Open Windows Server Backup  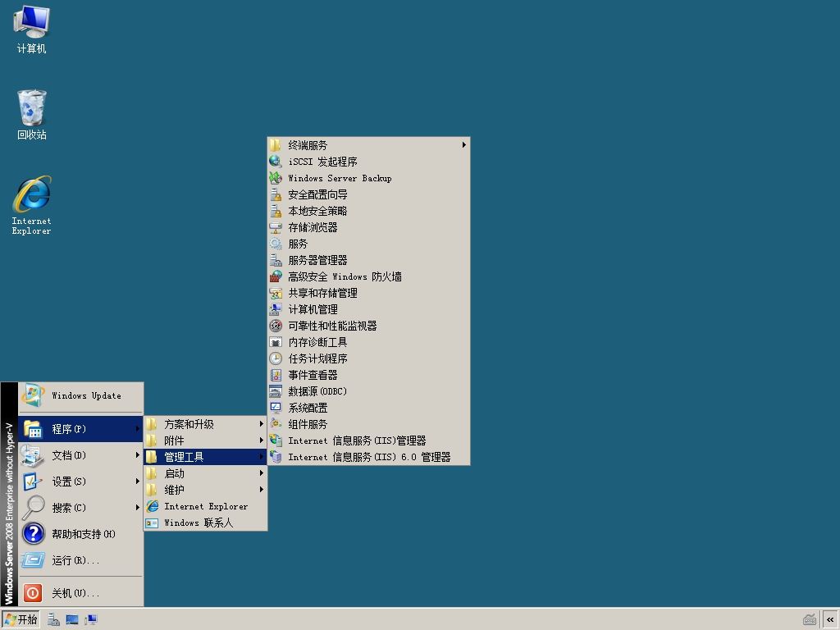coord(368,178)
